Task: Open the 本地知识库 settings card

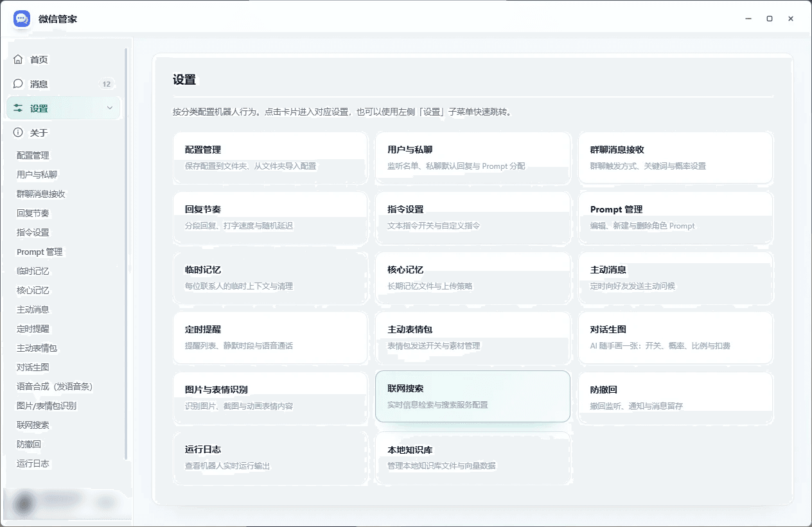Action: pos(473,458)
